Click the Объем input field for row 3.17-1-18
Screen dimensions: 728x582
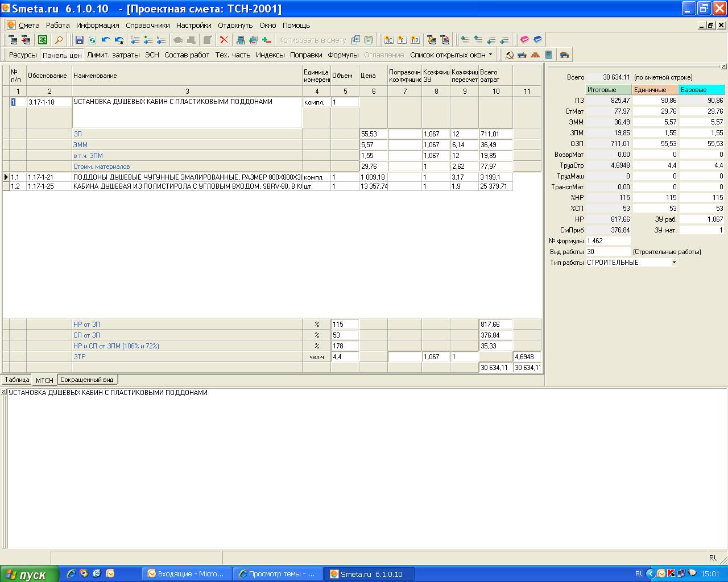coord(345,102)
